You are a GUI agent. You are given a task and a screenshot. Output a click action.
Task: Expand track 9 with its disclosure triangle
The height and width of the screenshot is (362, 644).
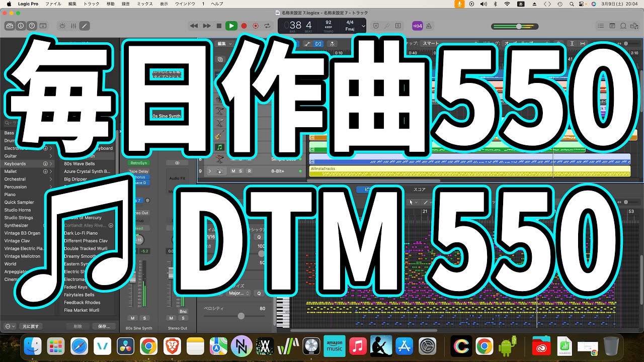tap(210, 171)
